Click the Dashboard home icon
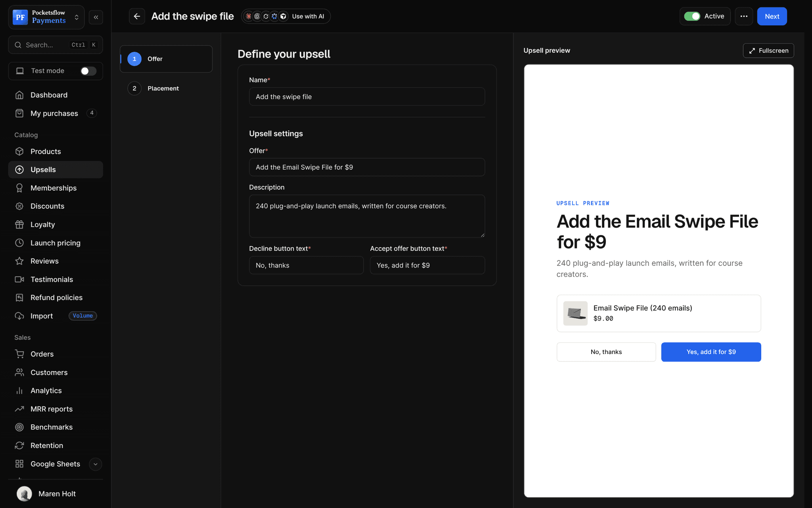The width and height of the screenshot is (812, 508). (19, 95)
